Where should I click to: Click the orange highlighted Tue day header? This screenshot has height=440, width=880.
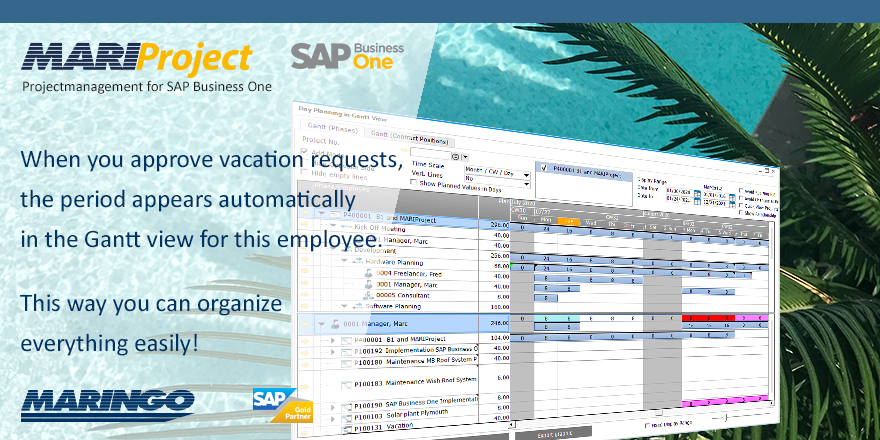(x=569, y=221)
